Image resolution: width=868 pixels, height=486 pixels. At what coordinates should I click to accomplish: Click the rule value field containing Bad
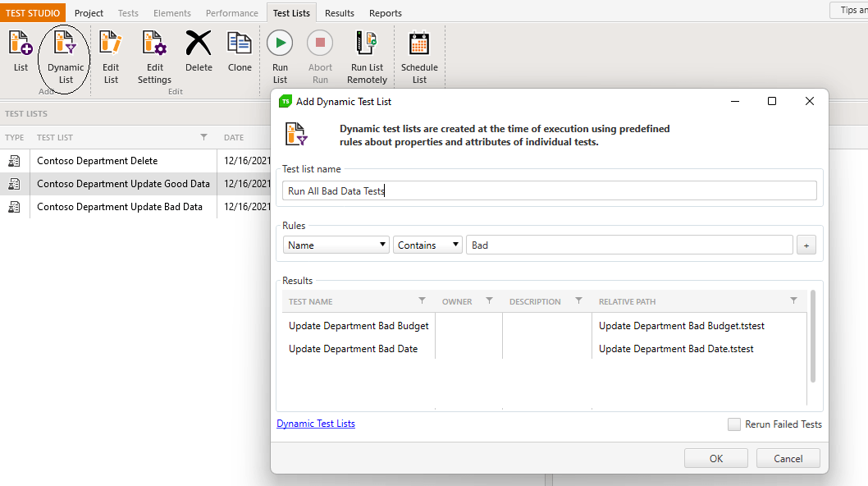tap(629, 245)
